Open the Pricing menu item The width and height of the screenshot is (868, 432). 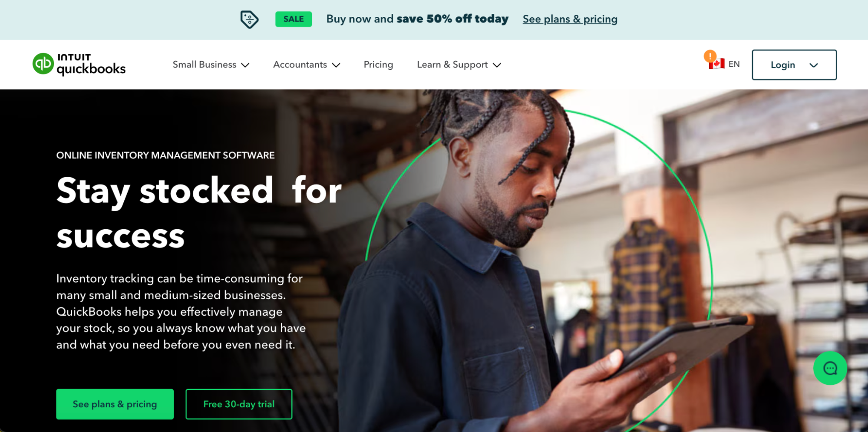(378, 65)
